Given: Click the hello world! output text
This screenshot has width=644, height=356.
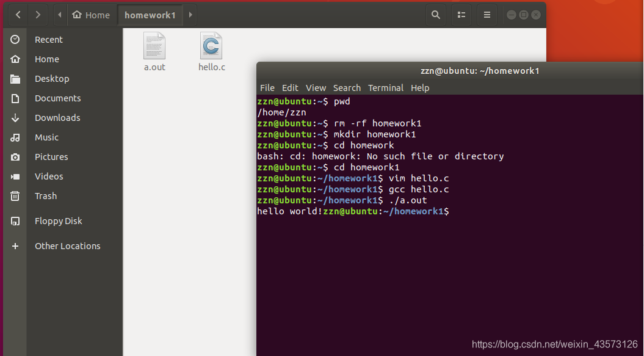Looking at the screenshot, I should pyautogui.click(x=289, y=211).
